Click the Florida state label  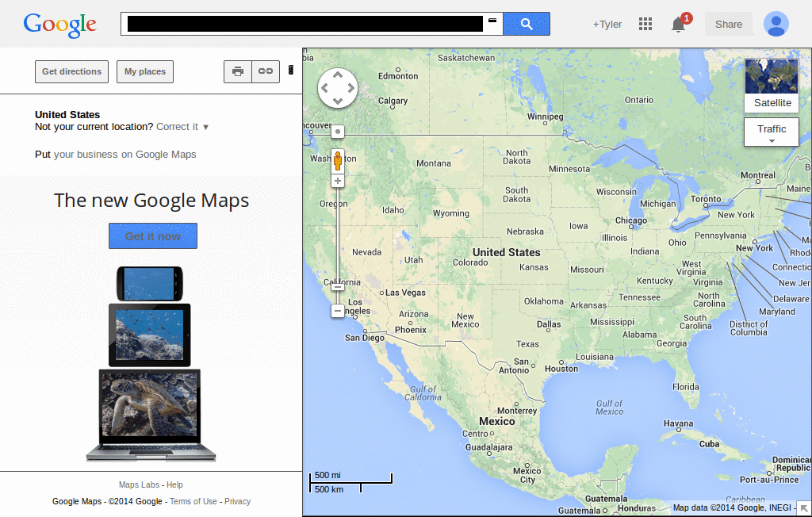coord(686,387)
